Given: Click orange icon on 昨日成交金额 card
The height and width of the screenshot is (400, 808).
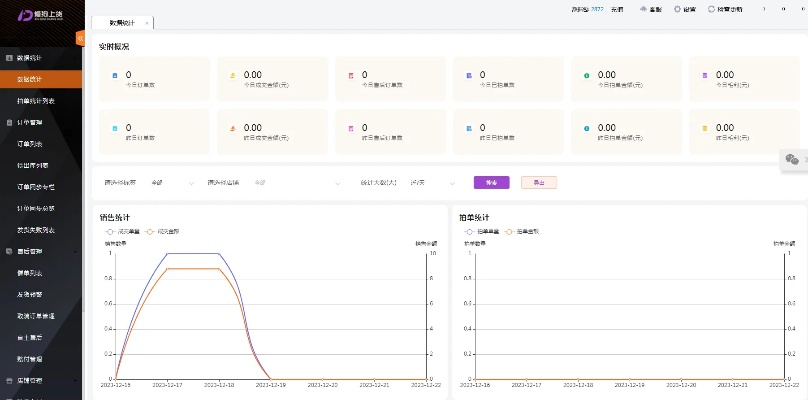Looking at the screenshot, I should tap(233, 128).
